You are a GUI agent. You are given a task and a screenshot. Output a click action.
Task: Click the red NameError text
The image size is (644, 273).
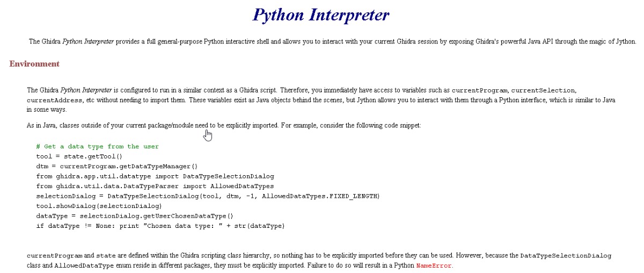pyautogui.click(x=434, y=265)
